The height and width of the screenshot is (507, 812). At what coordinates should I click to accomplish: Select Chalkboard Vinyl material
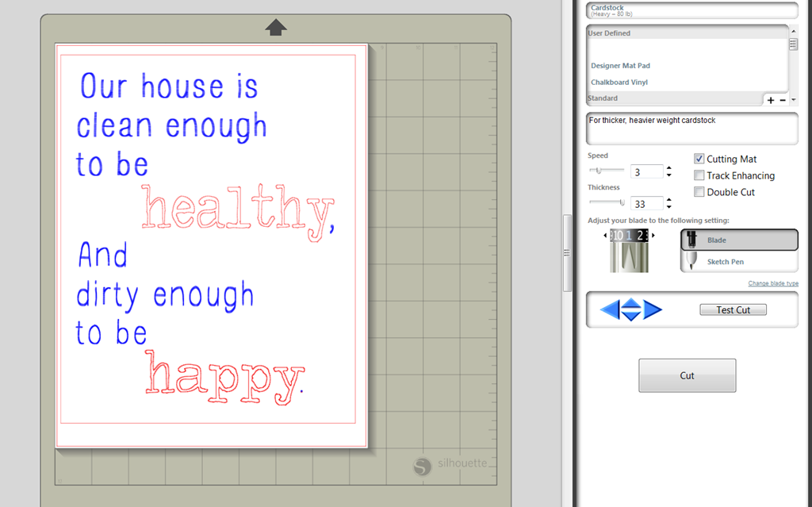(619, 83)
